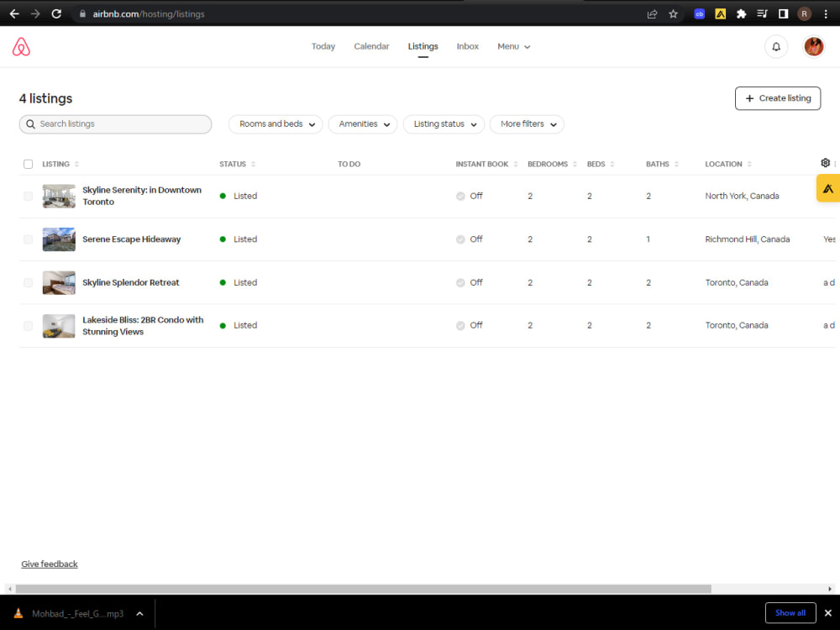Switch to the Today tab

pyautogui.click(x=323, y=46)
